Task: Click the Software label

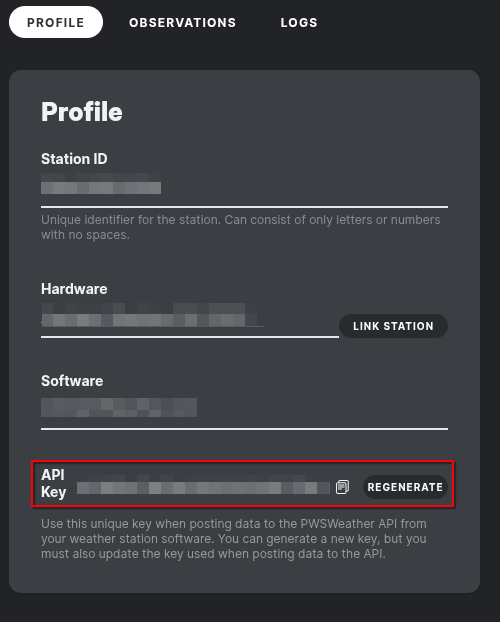Action: point(72,381)
